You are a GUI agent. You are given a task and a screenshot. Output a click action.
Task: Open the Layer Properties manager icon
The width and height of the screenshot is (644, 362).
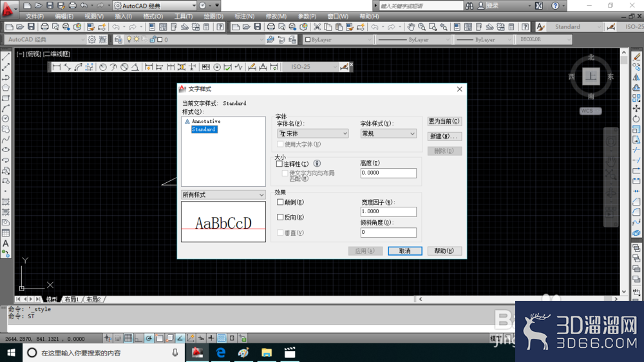tap(118, 39)
